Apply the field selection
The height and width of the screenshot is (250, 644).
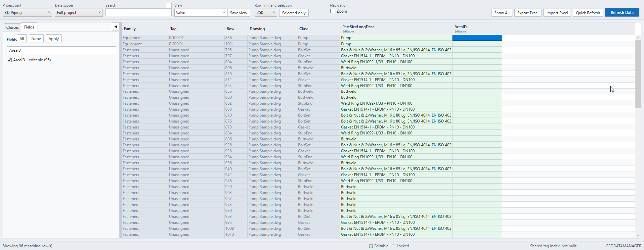[x=54, y=39]
